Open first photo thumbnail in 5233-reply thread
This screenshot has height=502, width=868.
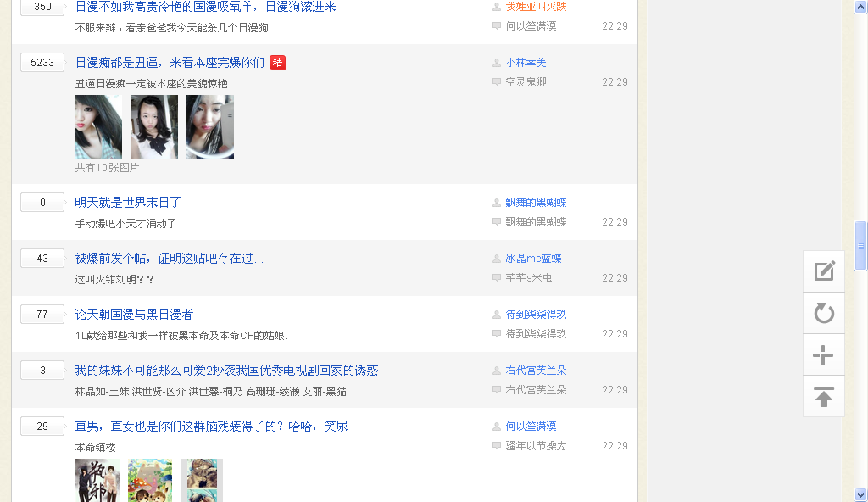(x=98, y=126)
